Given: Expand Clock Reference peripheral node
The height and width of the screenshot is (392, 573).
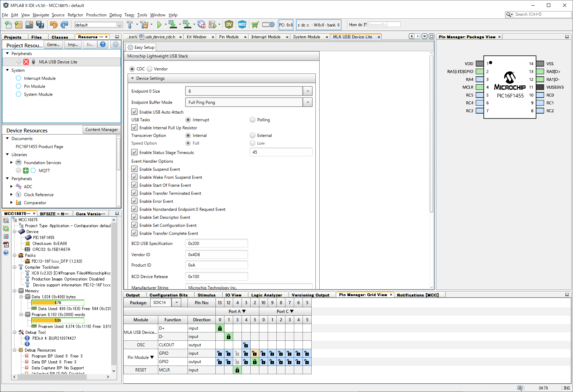Looking at the screenshot, I should pos(12,194).
